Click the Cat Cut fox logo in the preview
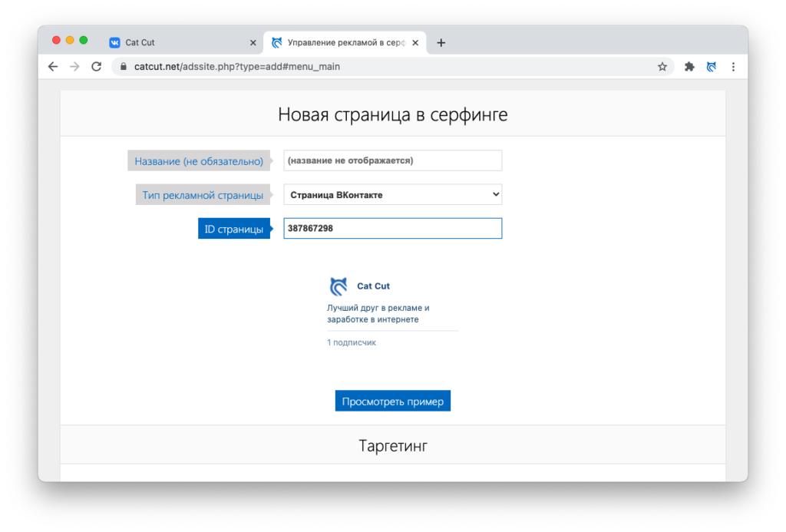This screenshot has width=786, height=532. tap(339, 286)
